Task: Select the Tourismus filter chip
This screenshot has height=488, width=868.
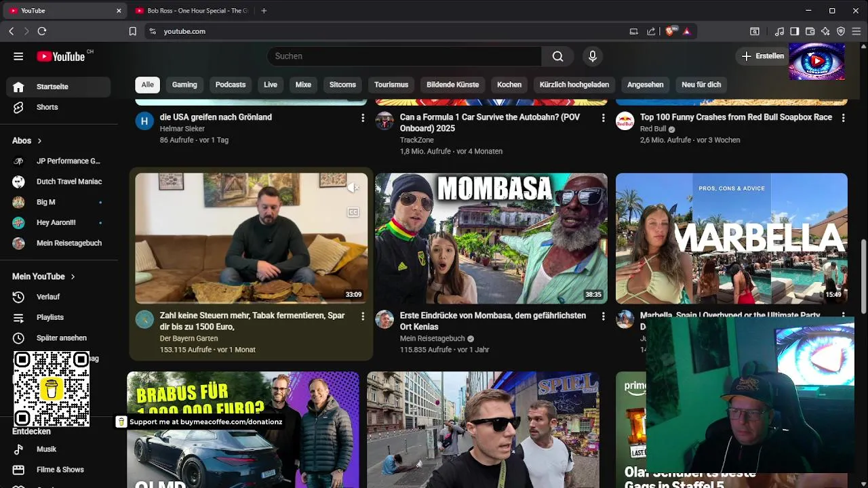Action: [x=391, y=85]
